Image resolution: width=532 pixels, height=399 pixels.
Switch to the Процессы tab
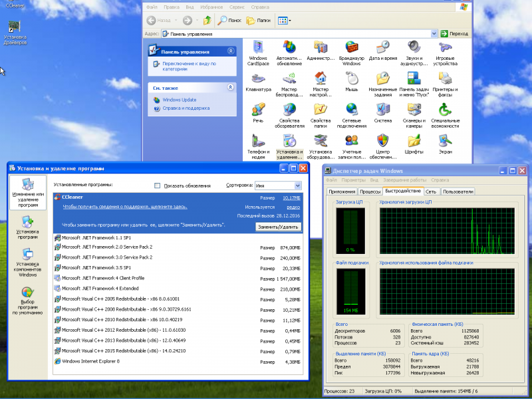(370, 192)
